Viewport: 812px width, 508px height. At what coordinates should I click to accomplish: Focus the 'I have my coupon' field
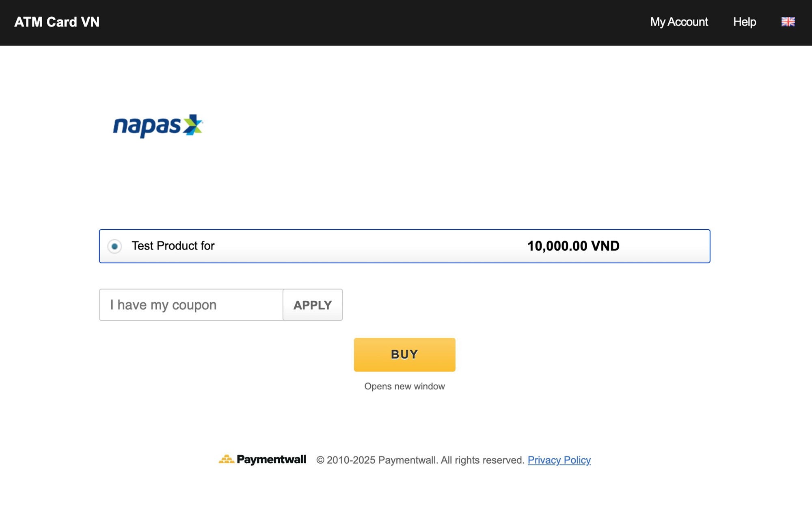pos(191,305)
